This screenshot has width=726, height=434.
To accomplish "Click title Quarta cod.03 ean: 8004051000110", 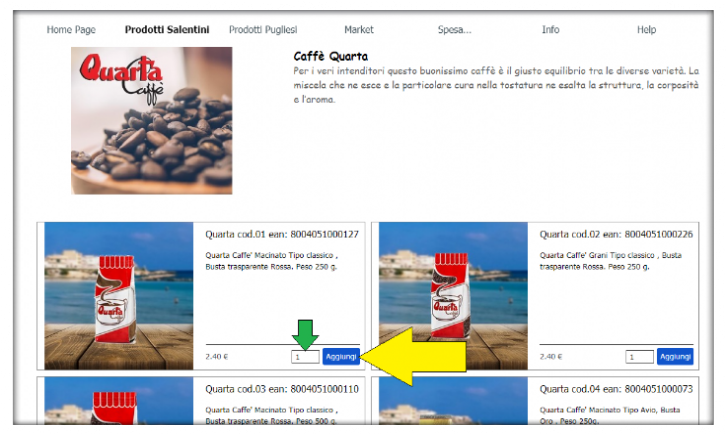I will [282, 389].
